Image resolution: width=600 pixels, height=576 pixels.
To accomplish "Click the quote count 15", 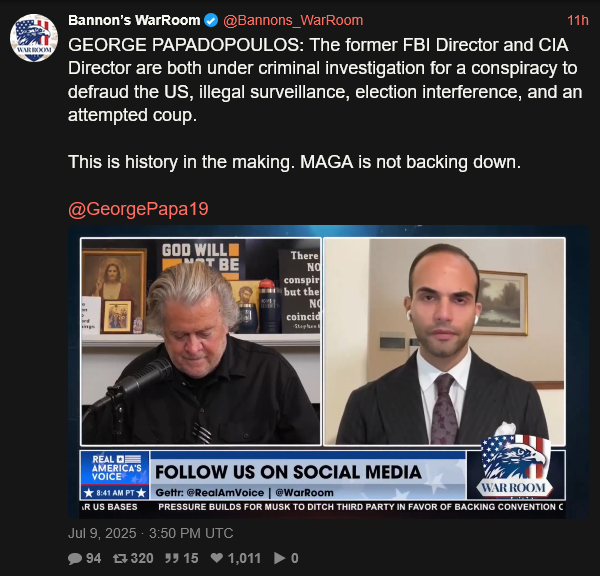I will [191, 558].
